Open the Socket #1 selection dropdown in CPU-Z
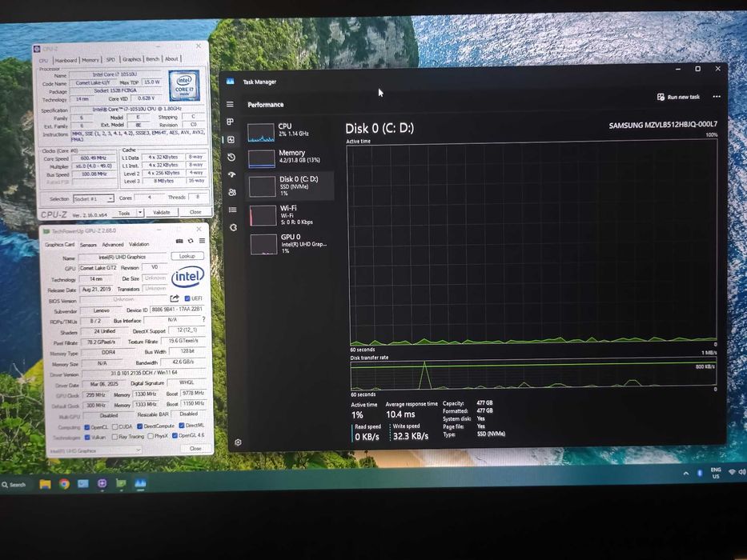 (x=94, y=198)
